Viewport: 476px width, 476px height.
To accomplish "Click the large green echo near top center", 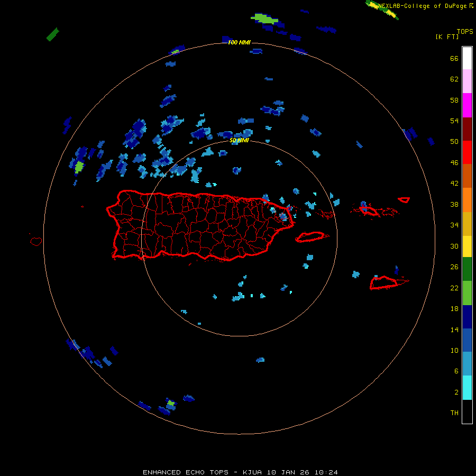I will 264,19.
